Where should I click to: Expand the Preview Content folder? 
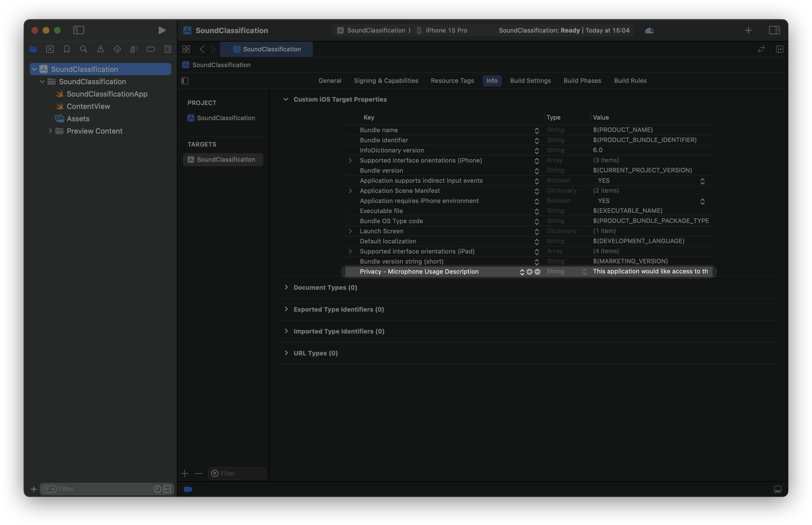click(51, 131)
